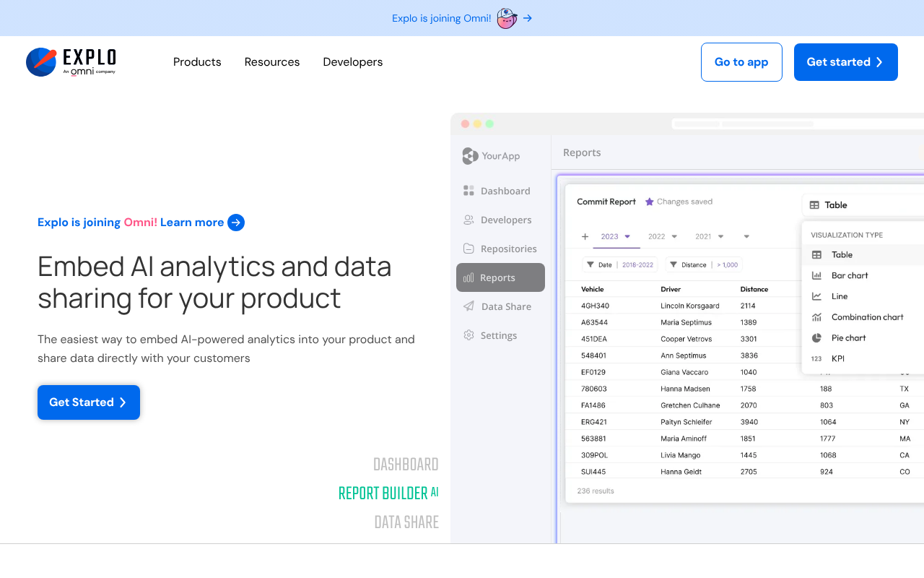This screenshot has width=924, height=578.
Task: Click the Explo logo
Action: click(x=71, y=61)
